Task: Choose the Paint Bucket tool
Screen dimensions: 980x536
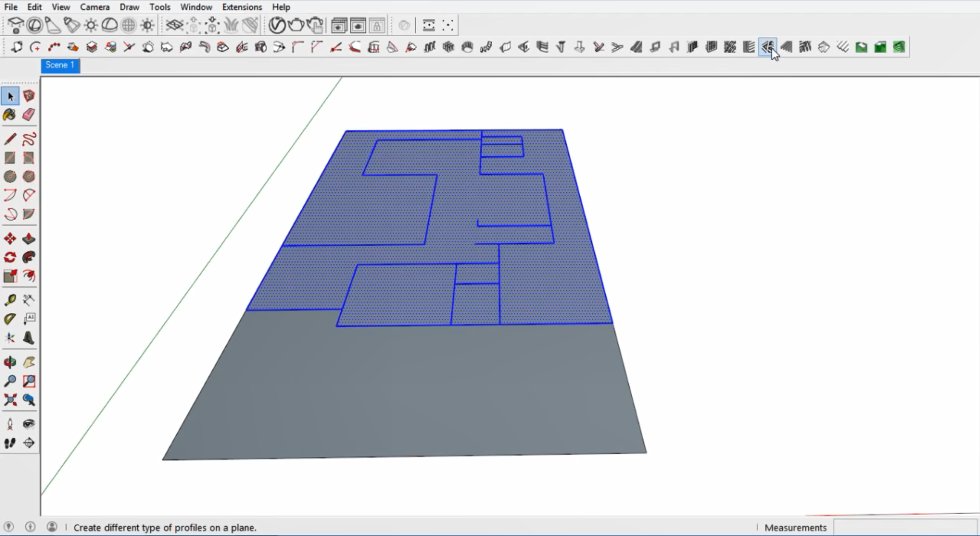Action: coord(10,115)
